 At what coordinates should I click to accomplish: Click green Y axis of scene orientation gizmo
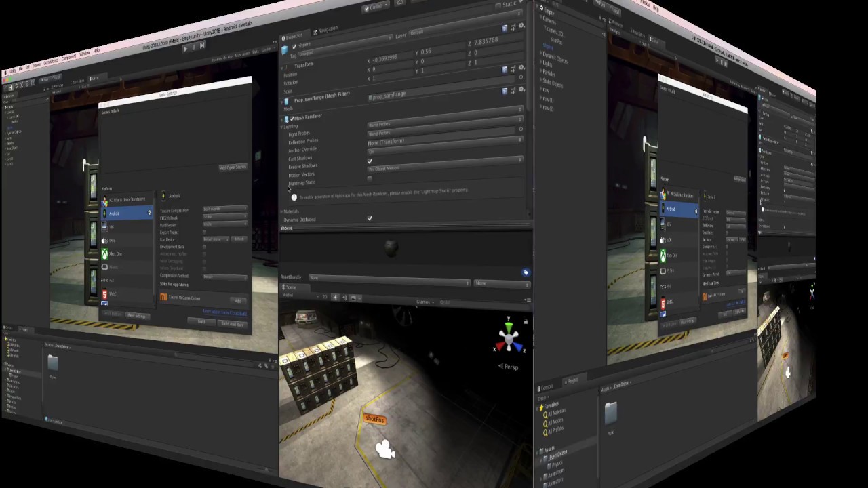point(509,327)
